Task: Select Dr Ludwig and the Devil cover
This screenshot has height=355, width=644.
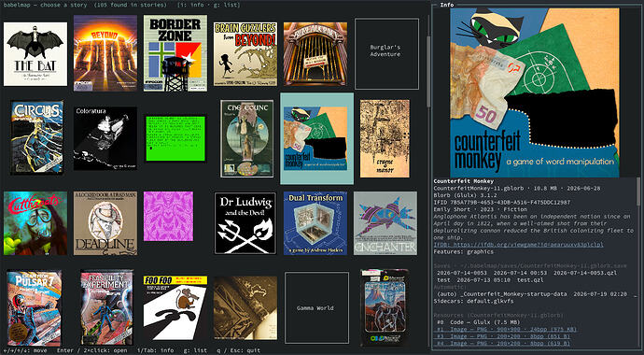Action: click(245, 223)
